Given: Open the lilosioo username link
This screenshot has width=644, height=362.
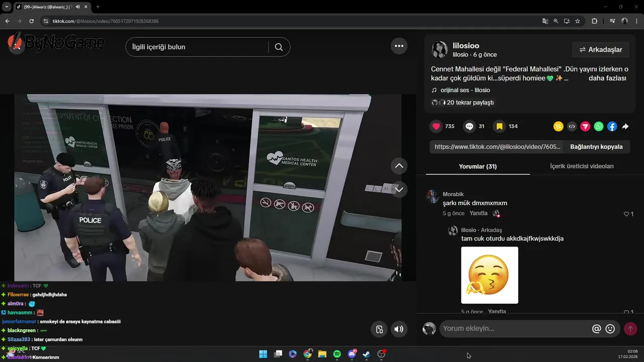Looking at the screenshot, I should 466,46.
